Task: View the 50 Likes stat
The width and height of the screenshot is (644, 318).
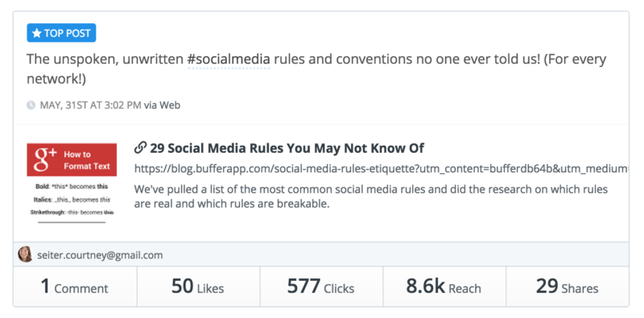Action: click(198, 287)
